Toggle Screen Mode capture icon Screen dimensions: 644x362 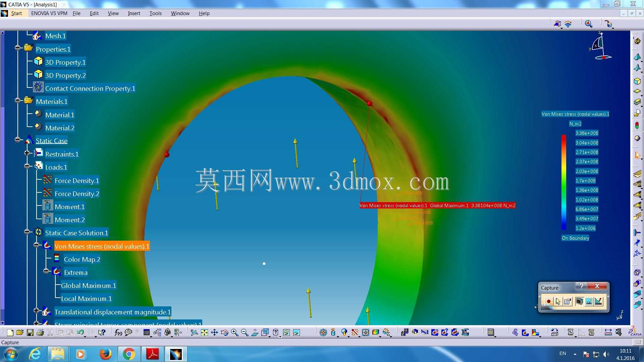click(x=579, y=302)
